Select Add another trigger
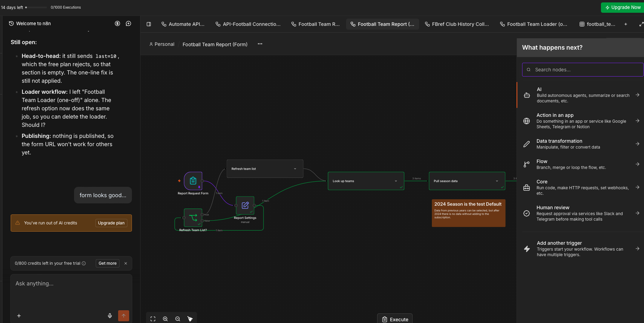 pos(580,249)
